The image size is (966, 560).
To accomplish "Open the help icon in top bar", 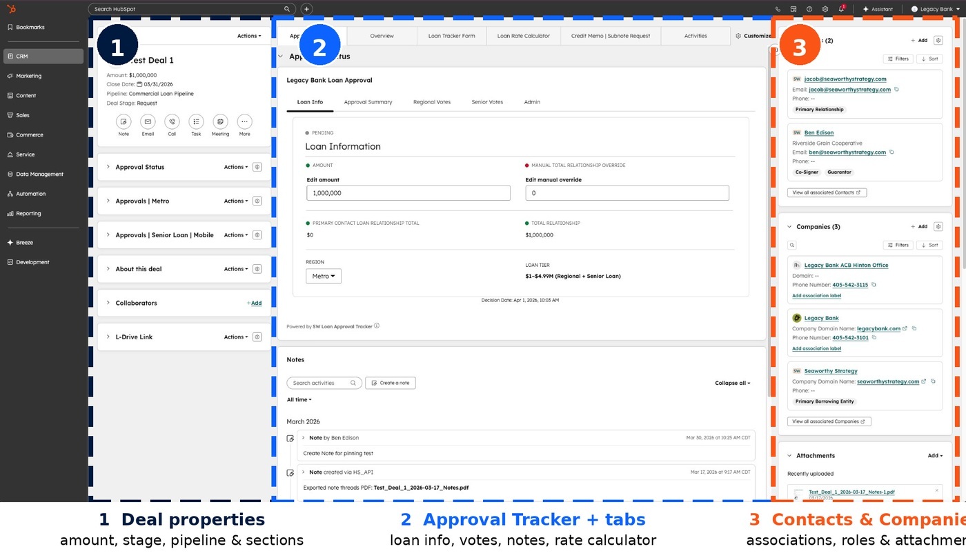I will 809,9.
